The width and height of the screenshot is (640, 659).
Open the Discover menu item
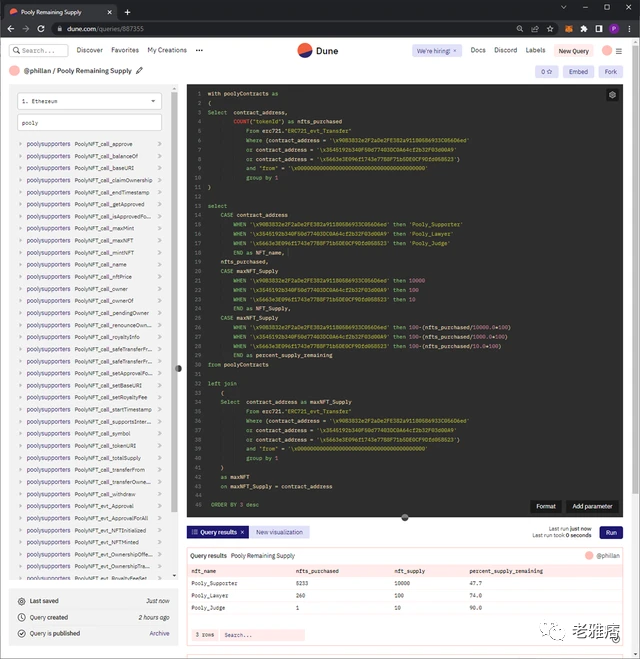90,50
